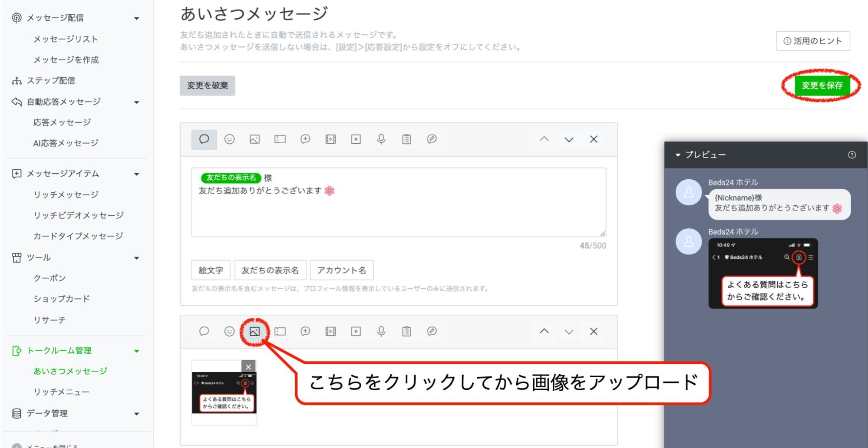Select the research clipboard icon in second toolbar
The width and height of the screenshot is (868, 448).
coord(406,332)
